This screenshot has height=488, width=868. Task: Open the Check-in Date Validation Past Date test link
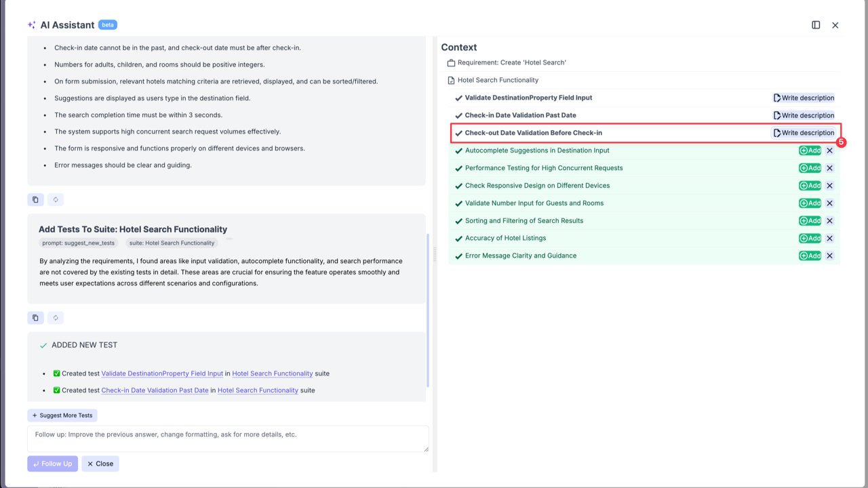click(155, 390)
